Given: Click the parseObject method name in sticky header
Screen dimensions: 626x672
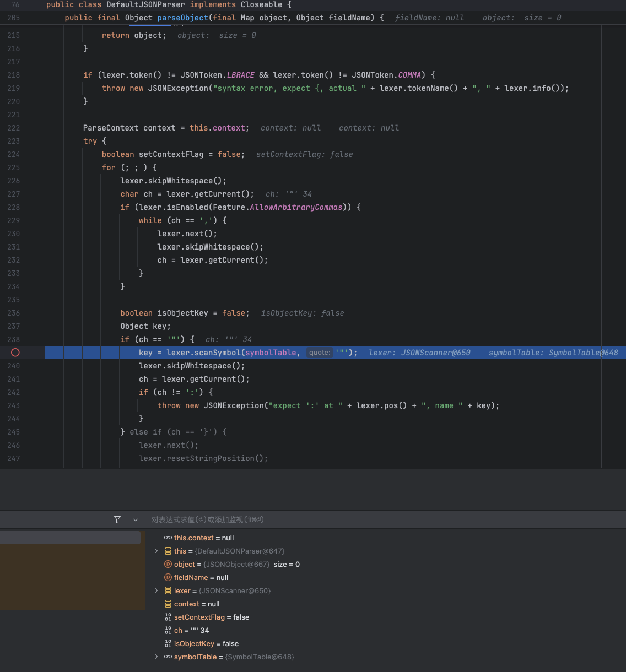Looking at the screenshot, I should pos(182,18).
